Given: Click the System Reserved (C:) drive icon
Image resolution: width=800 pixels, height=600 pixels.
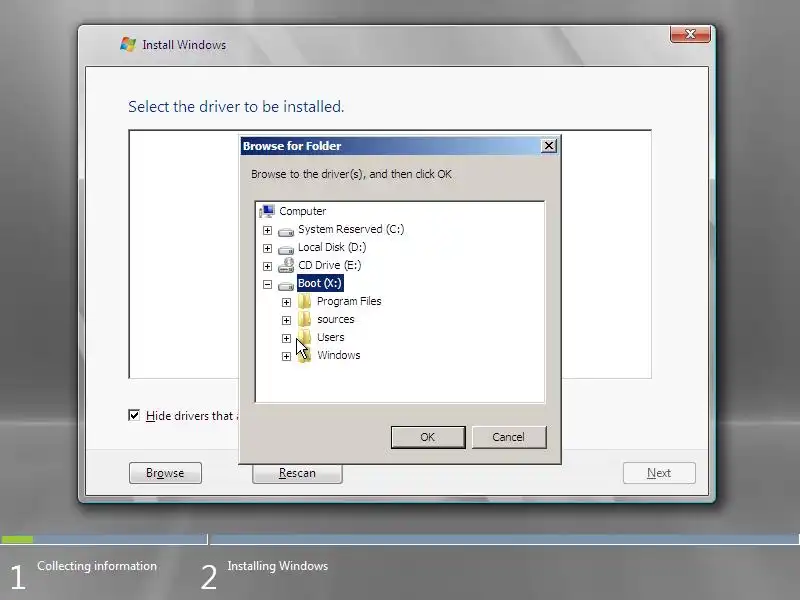Looking at the screenshot, I should [x=286, y=232].
